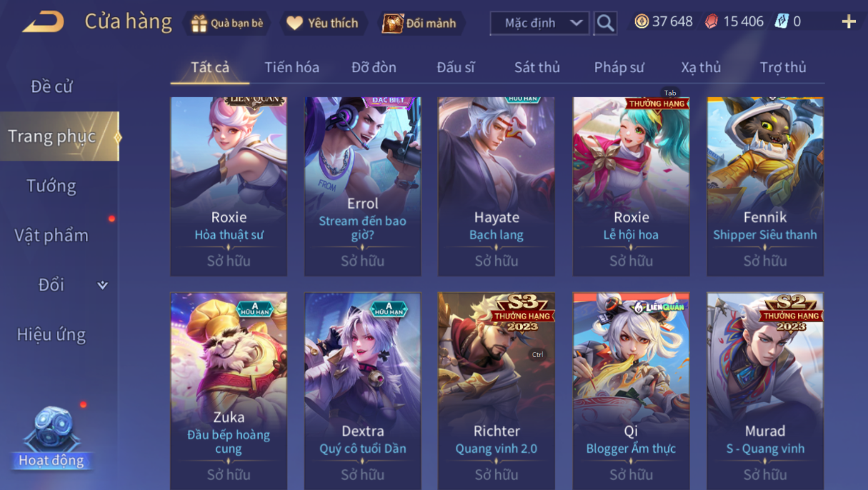Select Hiệu ứng in the sidebar
Viewport: 868px width, 490px height.
tap(51, 334)
